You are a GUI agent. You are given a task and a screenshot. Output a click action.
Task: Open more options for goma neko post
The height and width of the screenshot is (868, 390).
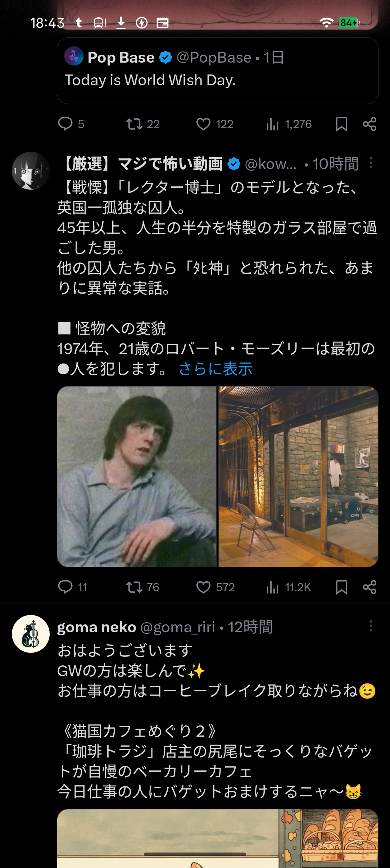click(371, 626)
